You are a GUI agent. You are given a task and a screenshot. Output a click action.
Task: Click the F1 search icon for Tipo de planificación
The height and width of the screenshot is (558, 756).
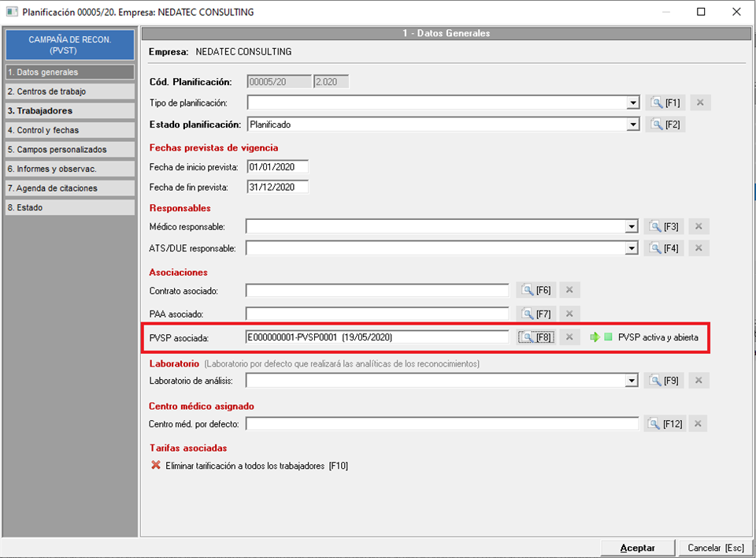click(x=664, y=102)
